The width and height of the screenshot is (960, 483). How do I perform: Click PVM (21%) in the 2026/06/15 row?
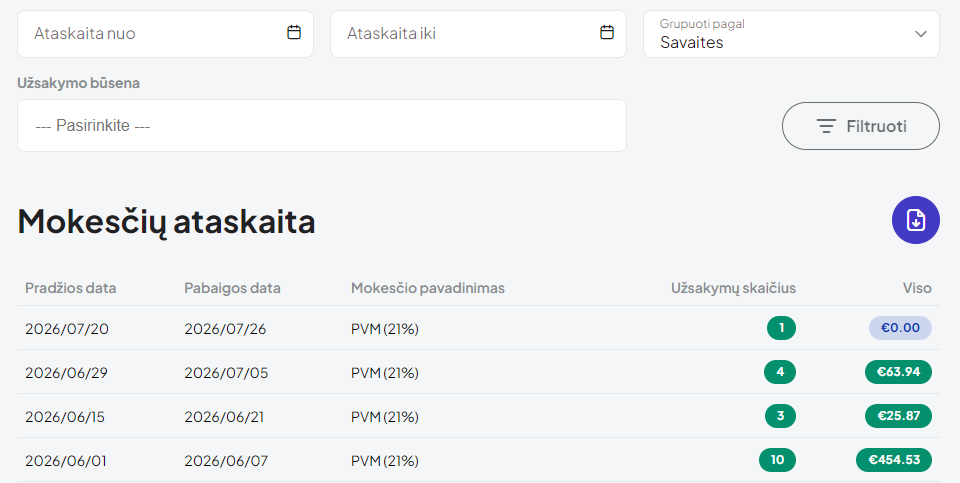pos(385,417)
